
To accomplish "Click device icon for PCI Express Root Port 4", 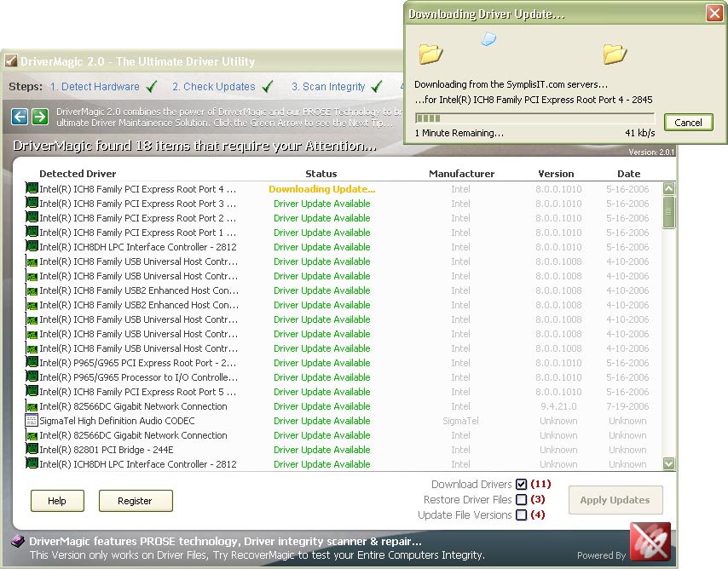I will (x=32, y=188).
